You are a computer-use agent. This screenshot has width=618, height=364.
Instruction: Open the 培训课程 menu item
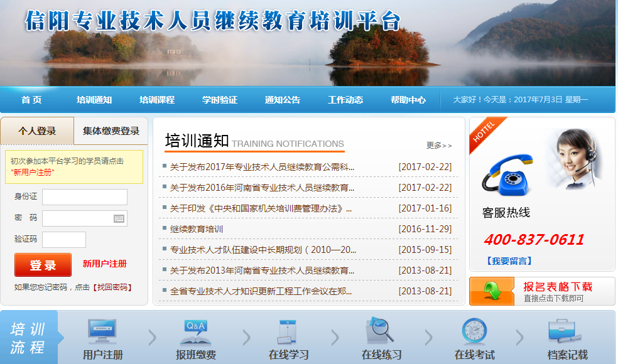[x=157, y=100]
